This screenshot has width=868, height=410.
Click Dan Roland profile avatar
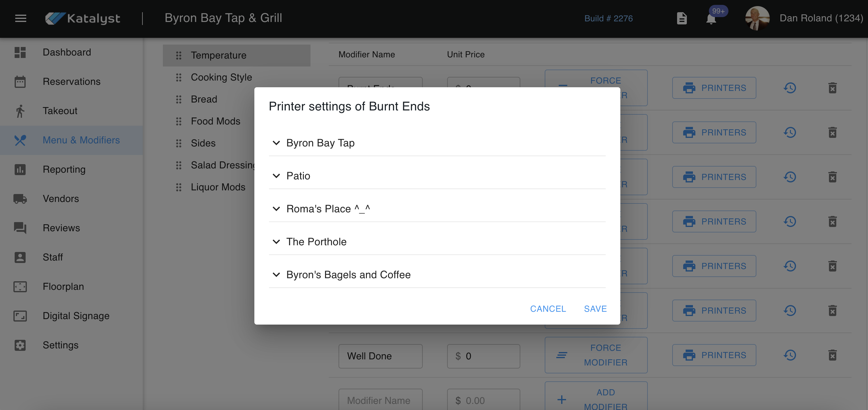pos(757,18)
